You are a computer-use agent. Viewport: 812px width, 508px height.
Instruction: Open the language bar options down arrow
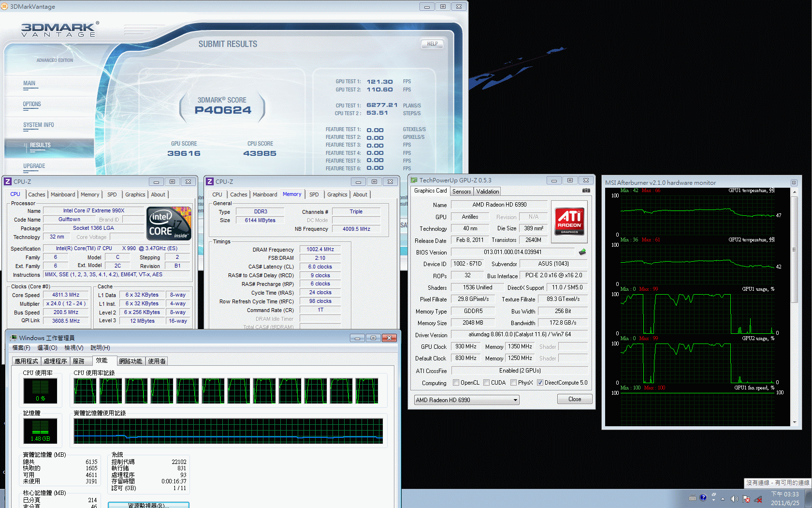714,500
